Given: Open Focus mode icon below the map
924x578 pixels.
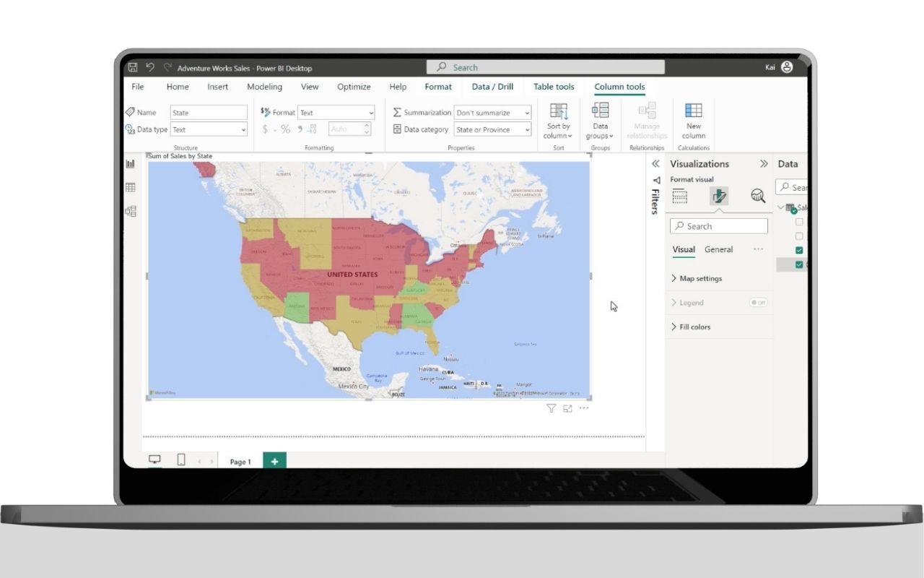Looking at the screenshot, I should pyautogui.click(x=567, y=408).
